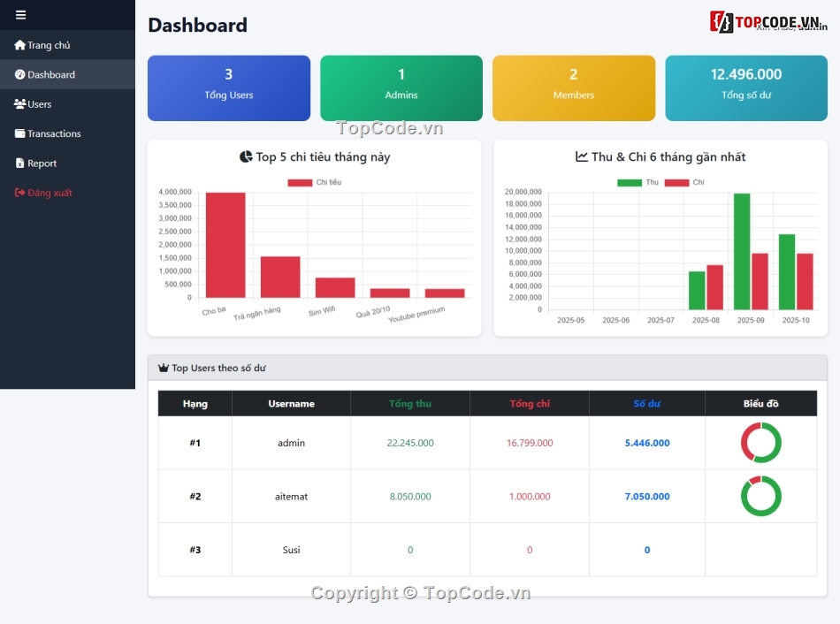Open the Transactions menu entry
Viewport: 840px width, 624px height.
pyautogui.click(x=55, y=133)
